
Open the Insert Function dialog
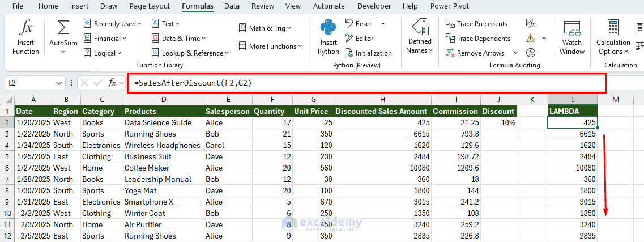pos(26,38)
